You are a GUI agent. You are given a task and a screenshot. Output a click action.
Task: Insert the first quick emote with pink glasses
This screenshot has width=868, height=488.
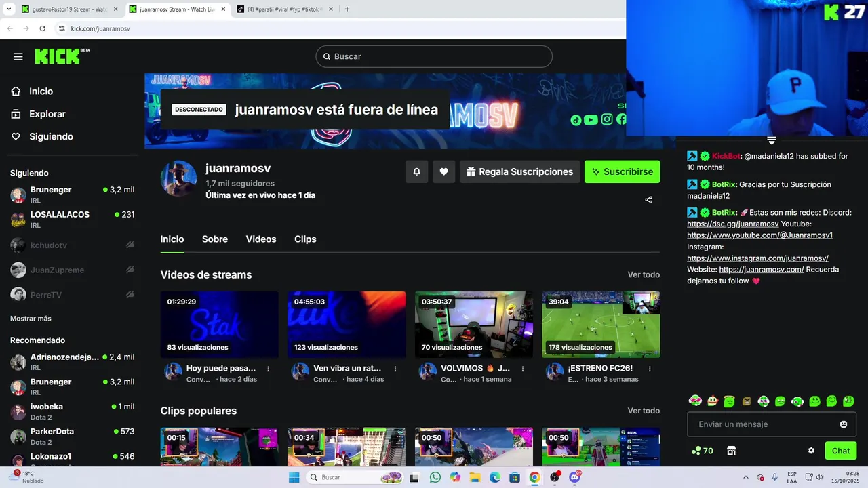[695, 401]
